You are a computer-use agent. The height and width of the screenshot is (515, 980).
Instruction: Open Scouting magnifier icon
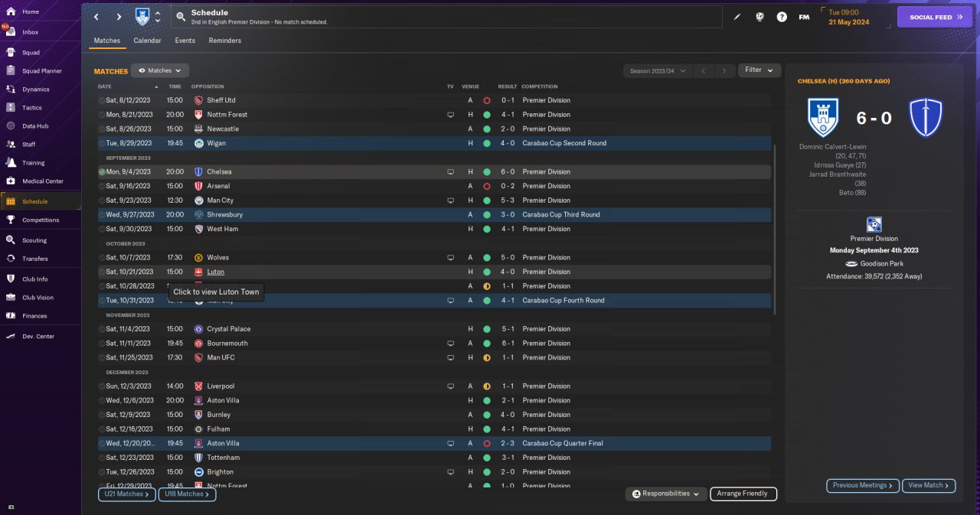pyautogui.click(x=11, y=240)
